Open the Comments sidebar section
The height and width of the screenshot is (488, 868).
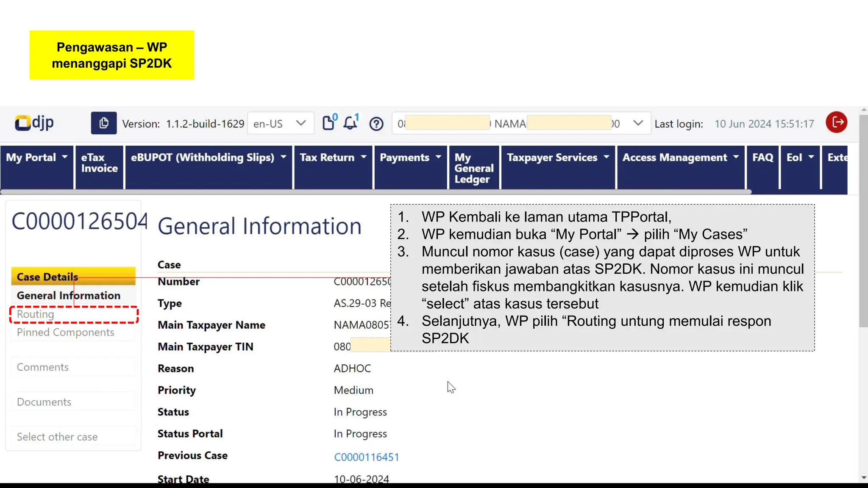tap(43, 367)
